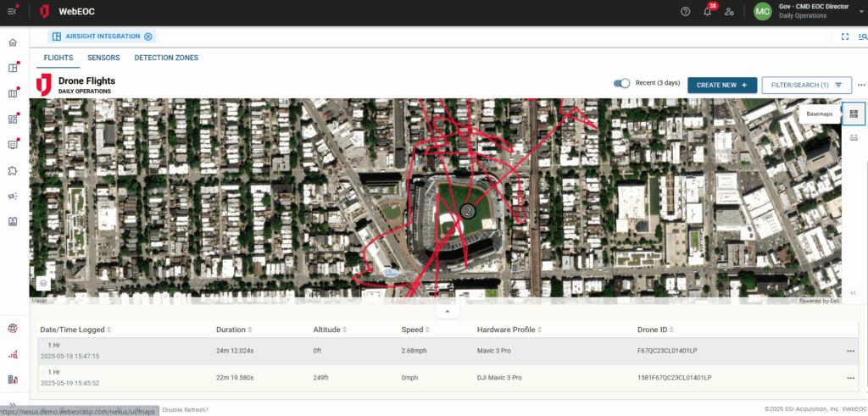Open the sidebar map icon

coord(13,93)
